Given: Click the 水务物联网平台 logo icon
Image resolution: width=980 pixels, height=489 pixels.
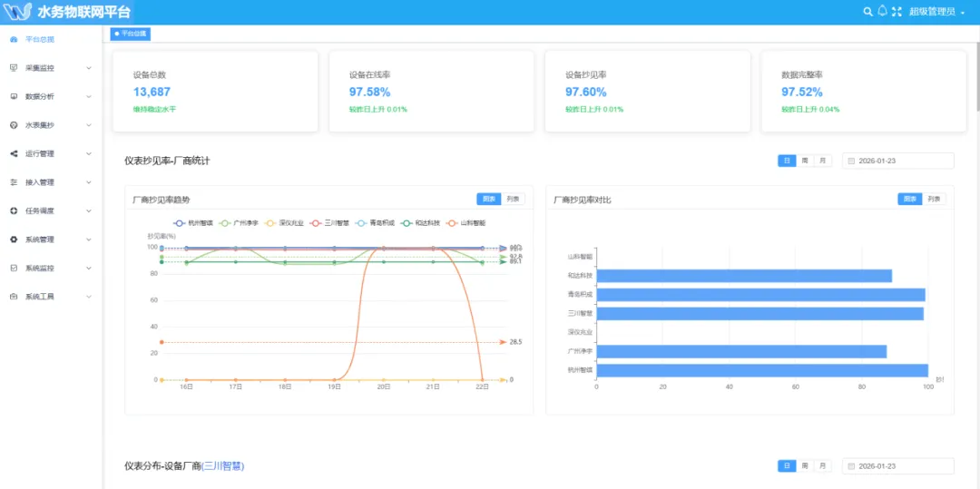Looking at the screenshot, I should tap(17, 12).
